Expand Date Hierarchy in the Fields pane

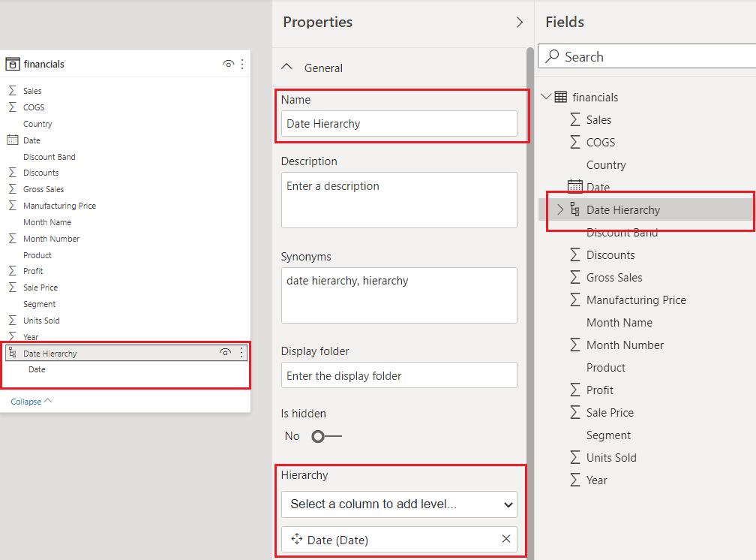(559, 211)
